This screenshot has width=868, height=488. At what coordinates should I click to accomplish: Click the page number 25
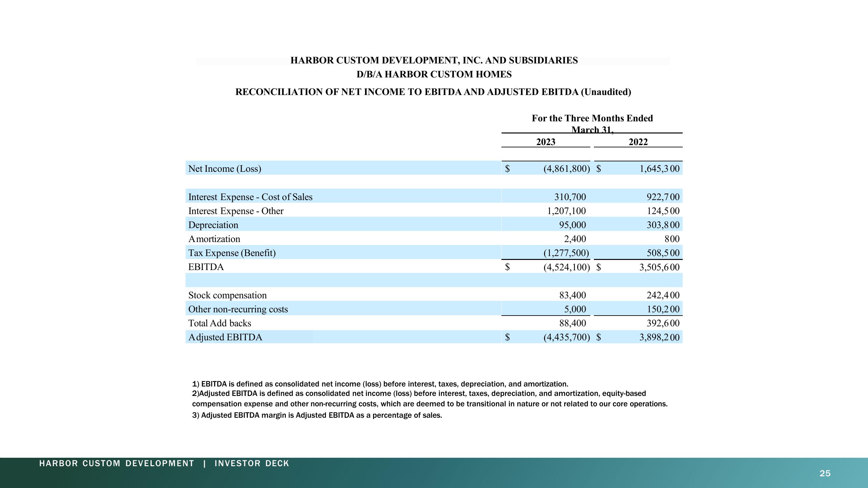[825, 473]
